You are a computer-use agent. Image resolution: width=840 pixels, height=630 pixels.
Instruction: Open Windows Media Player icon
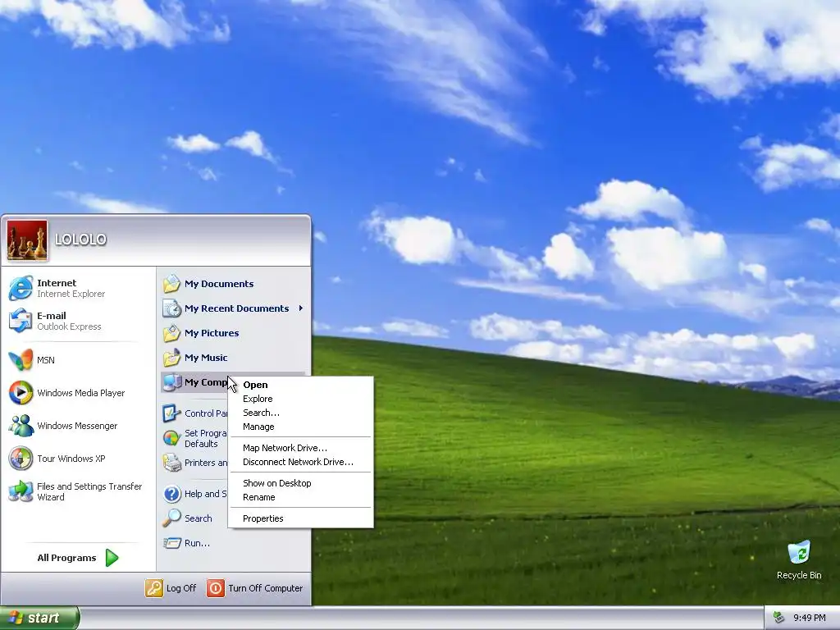(x=21, y=393)
